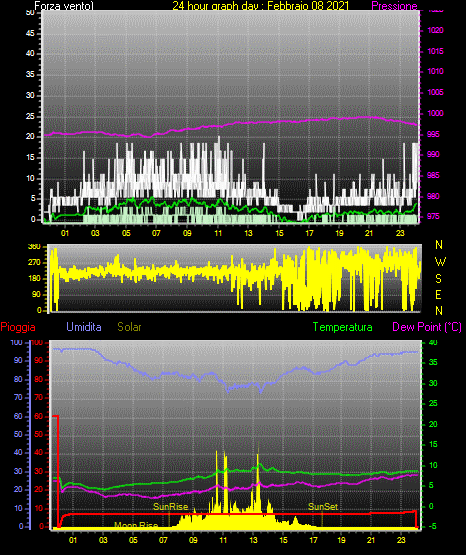
Task: Click the 985 pressure axis value
Action: [433, 175]
